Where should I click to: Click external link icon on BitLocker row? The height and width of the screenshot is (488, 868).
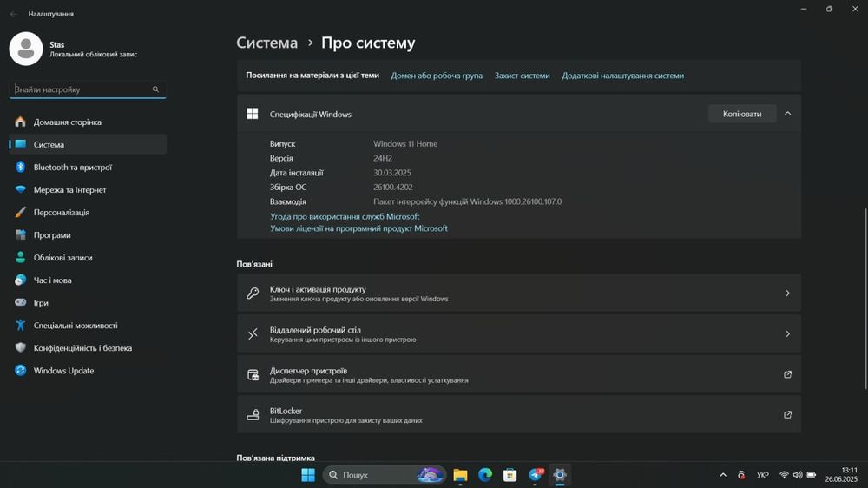tap(788, 415)
